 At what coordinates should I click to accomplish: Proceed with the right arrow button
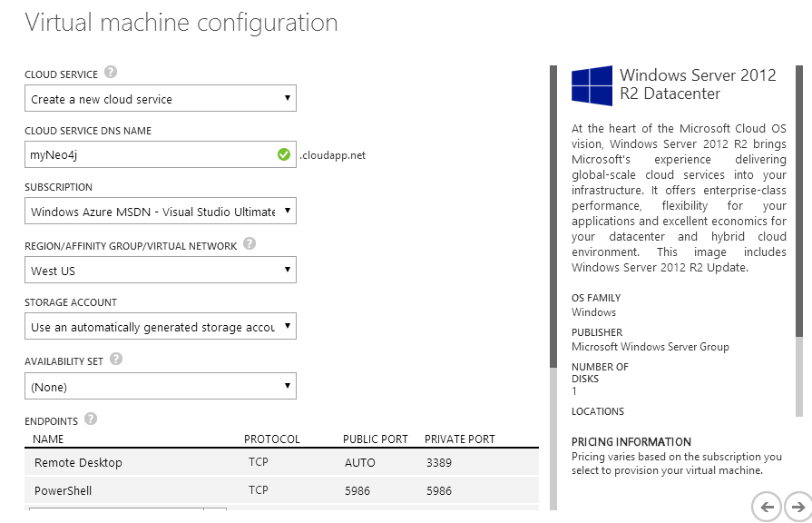tap(798, 507)
